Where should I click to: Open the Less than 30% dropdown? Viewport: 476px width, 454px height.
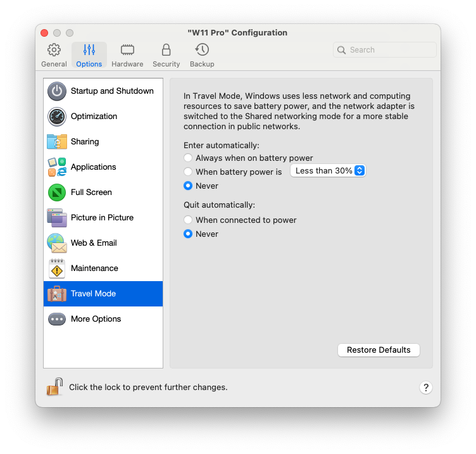(x=328, y=171)
